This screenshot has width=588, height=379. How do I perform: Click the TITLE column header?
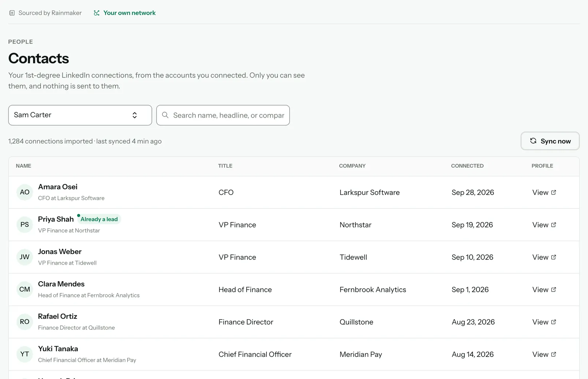tap(225, 166)
